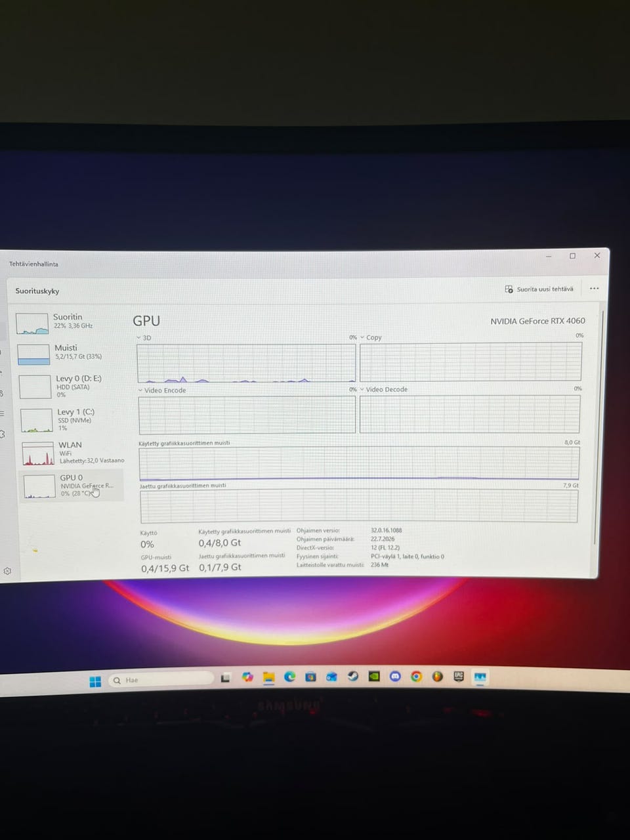
Task: Click the Video Decode usage graph
Action: click(x=470, y=413)
